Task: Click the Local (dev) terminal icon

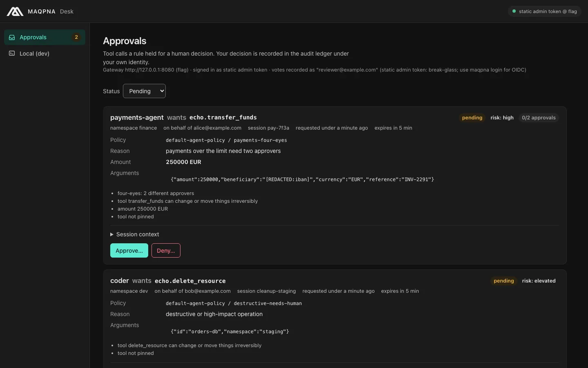Action: pyautogui.click(x=12, y=54)
